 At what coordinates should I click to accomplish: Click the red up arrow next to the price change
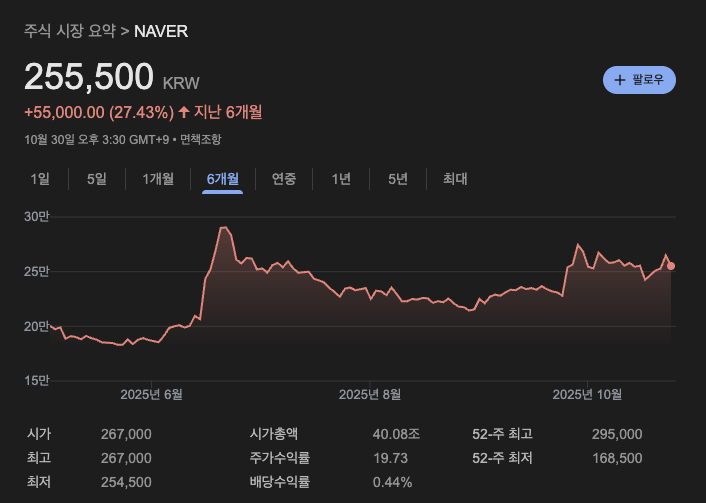click(x=183, y=111)
